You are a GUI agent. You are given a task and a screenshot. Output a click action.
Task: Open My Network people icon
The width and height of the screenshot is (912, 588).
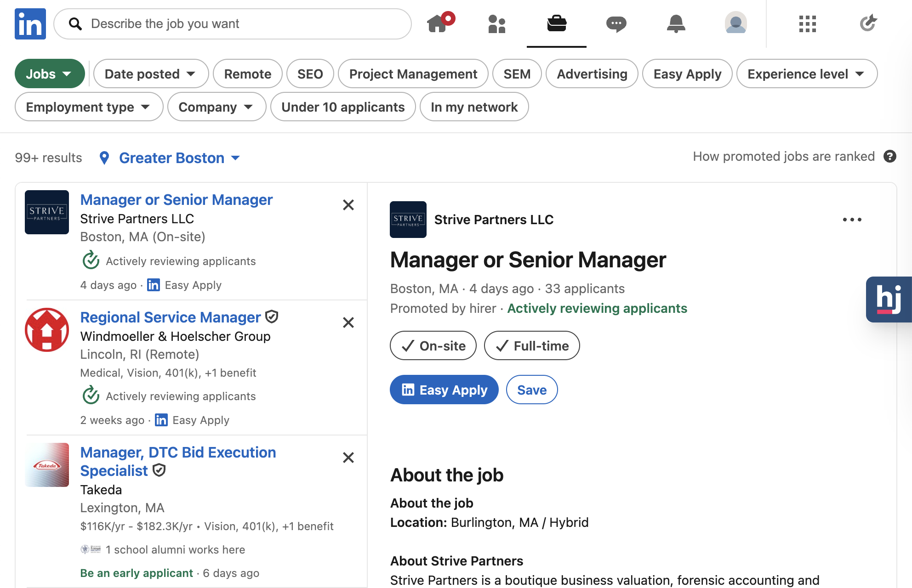point(497,23)
